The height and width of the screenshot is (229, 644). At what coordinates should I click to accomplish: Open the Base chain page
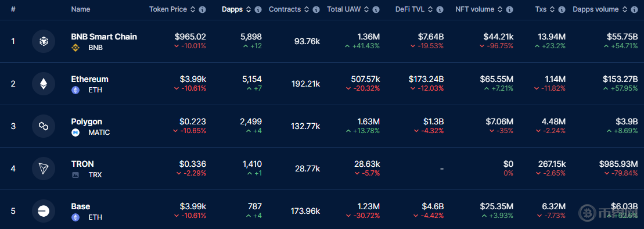click(x=81, y=206)
